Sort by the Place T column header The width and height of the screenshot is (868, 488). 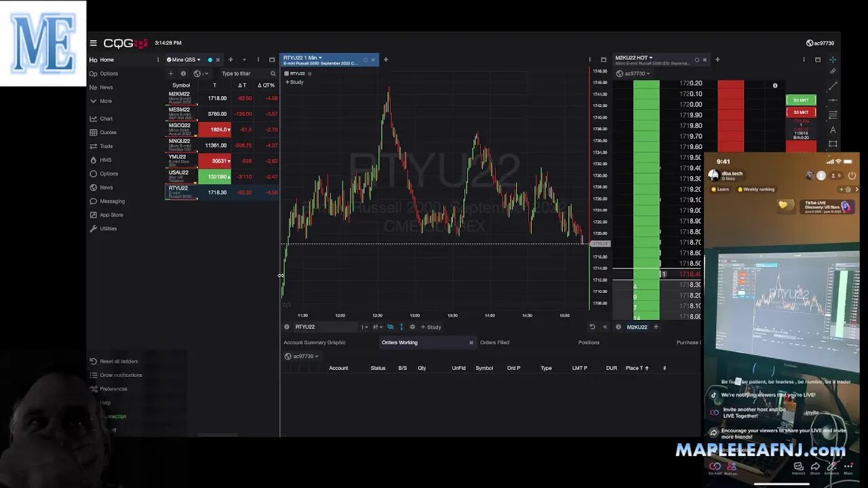637,368
